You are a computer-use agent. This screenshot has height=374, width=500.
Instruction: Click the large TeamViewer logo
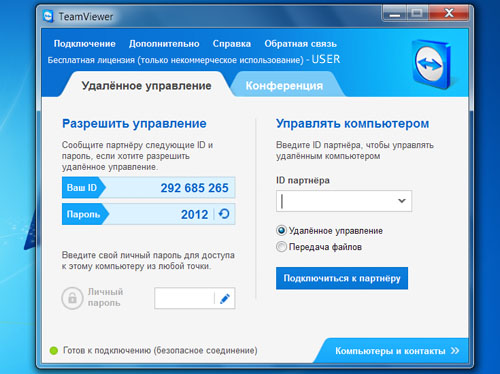click(x=432, y=64)
